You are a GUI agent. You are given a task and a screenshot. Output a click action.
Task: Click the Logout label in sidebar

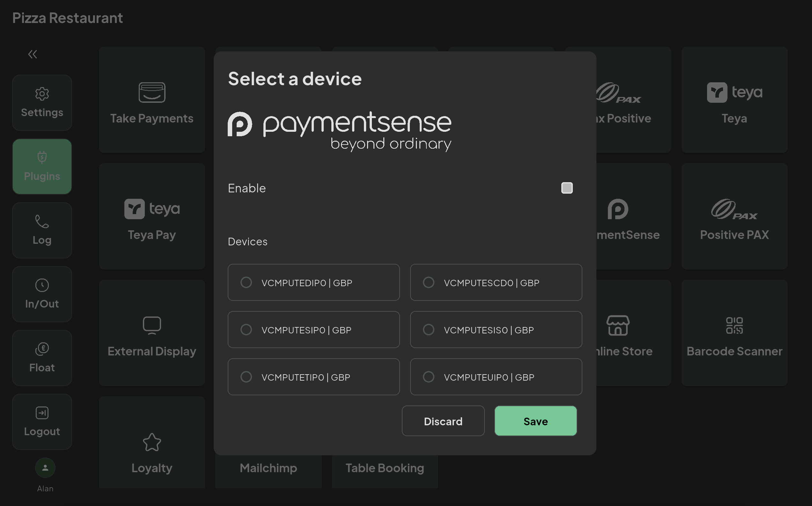point(42,431)
